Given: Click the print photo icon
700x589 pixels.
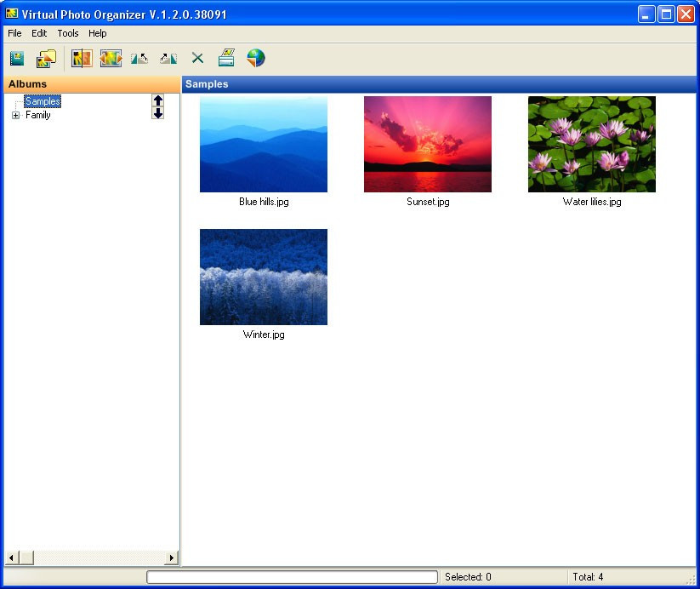Looking at the screenshot, I should click(226, 58).
